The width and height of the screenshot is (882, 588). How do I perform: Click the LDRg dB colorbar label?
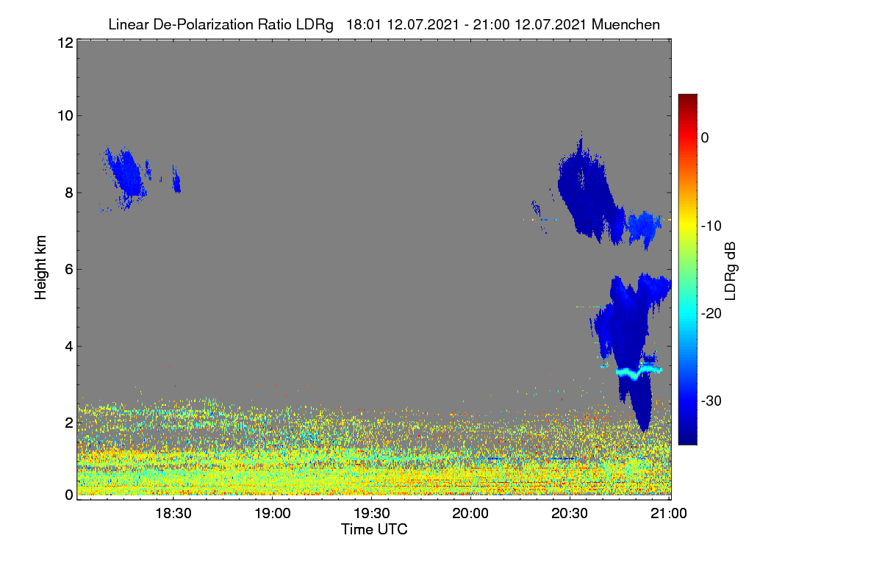click(x=730, y=269)
